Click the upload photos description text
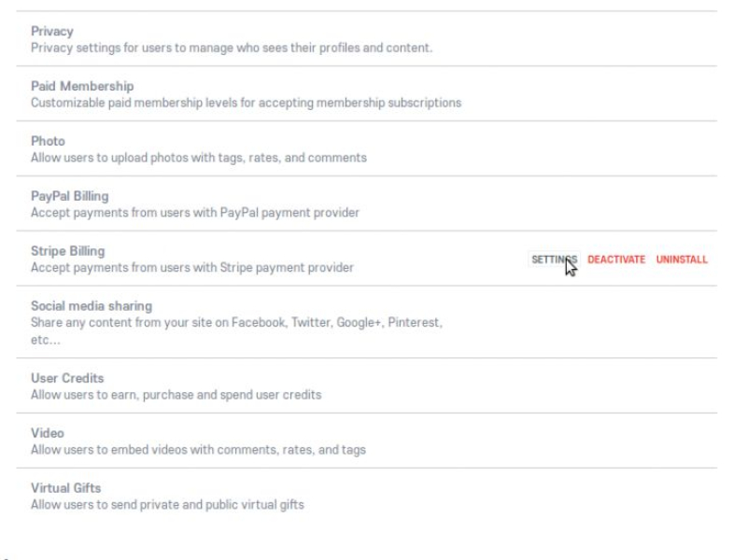The height and width of the screenshot is (560, 747). 199,158
